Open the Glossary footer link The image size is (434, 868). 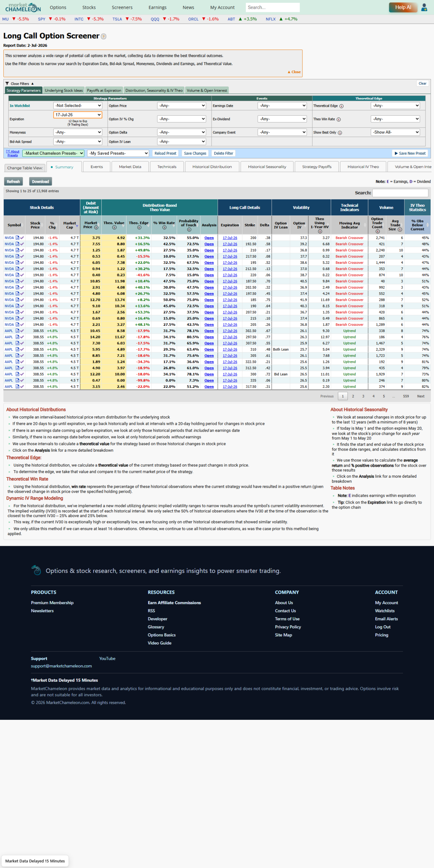(156, 627)
